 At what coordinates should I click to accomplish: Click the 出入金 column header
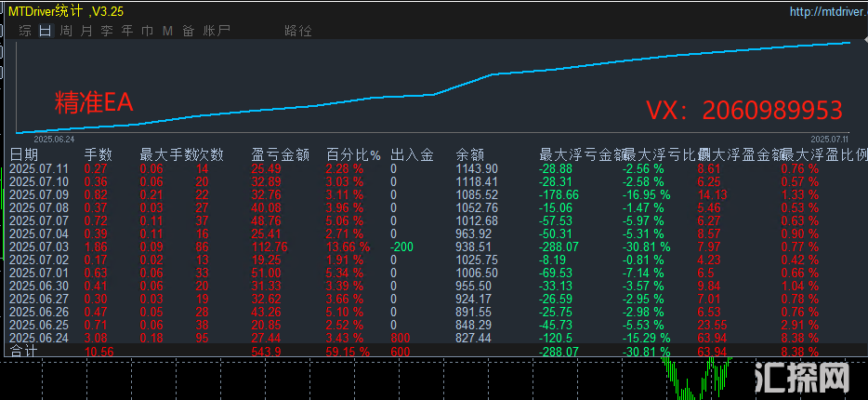point(412,154)
